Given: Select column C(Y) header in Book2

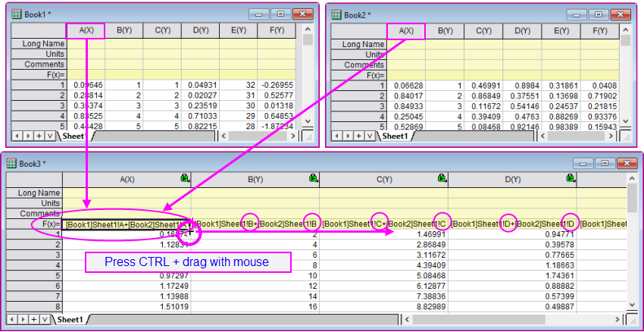Looking at the screenshot, I should [x=483, y=30].
